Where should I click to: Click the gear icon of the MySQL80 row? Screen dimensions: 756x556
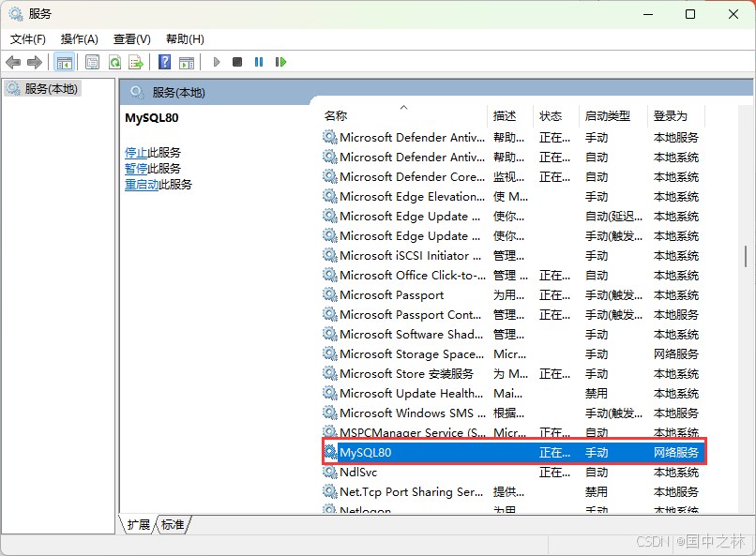click(x=330, y=452)
